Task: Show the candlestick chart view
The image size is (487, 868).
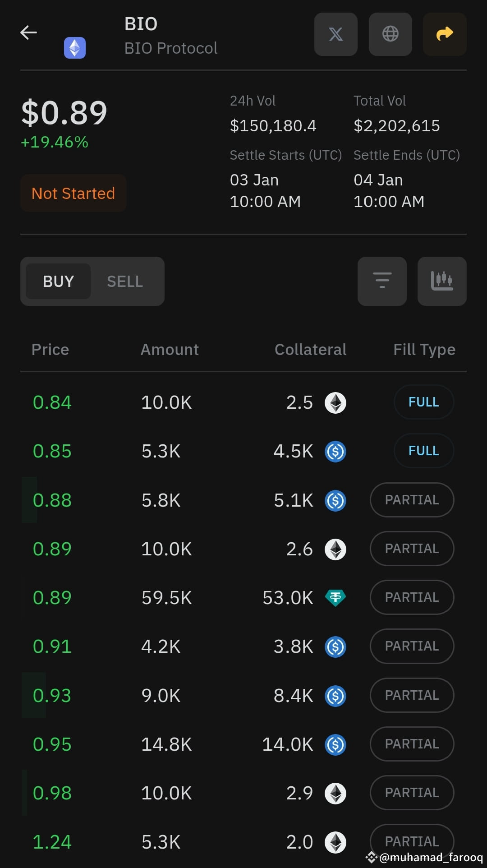Action: pyautogui.click(x=442, y=281)
